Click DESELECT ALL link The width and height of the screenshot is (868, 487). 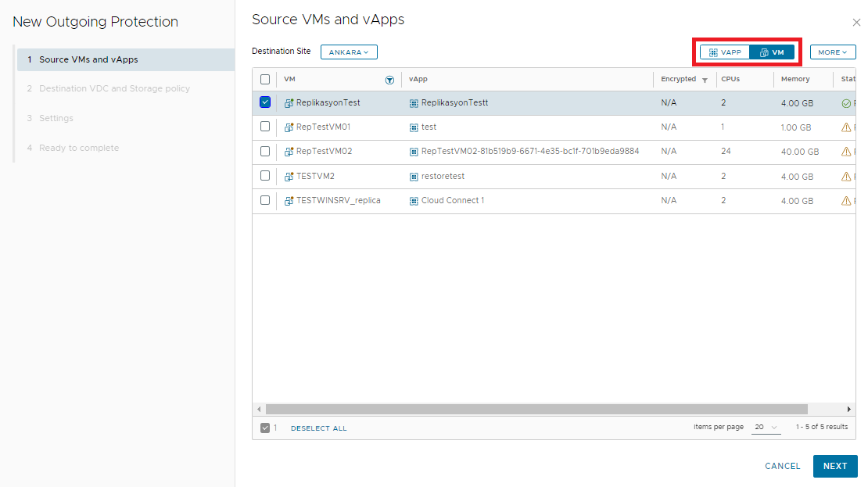point(319,428)
